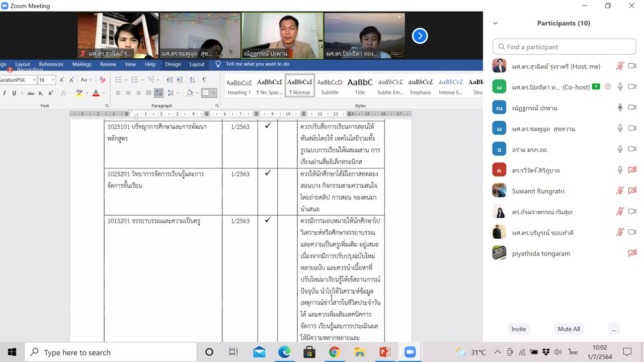Open the more options ellipsis button
The height and width of the screenshot is (362, 644).
(x=613, y=329)
